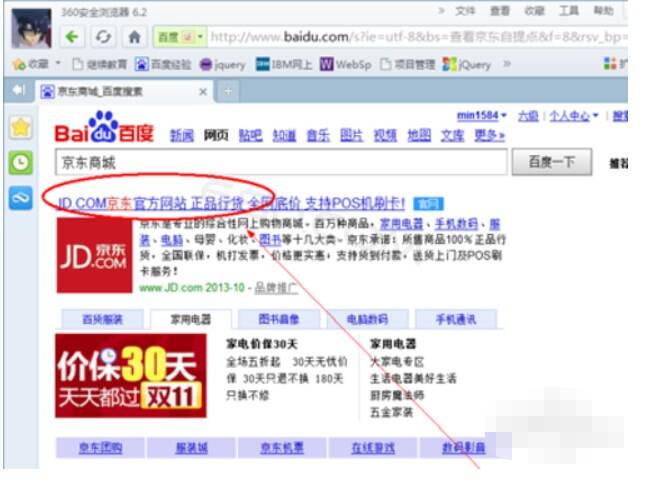Open the 百度经验 bookmark

click(x=163, y=64)
